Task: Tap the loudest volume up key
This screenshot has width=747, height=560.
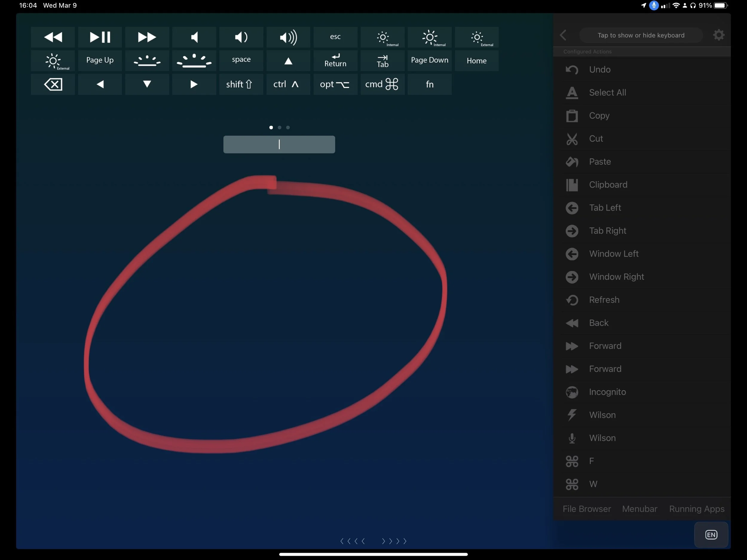Action: pos(288,37)
